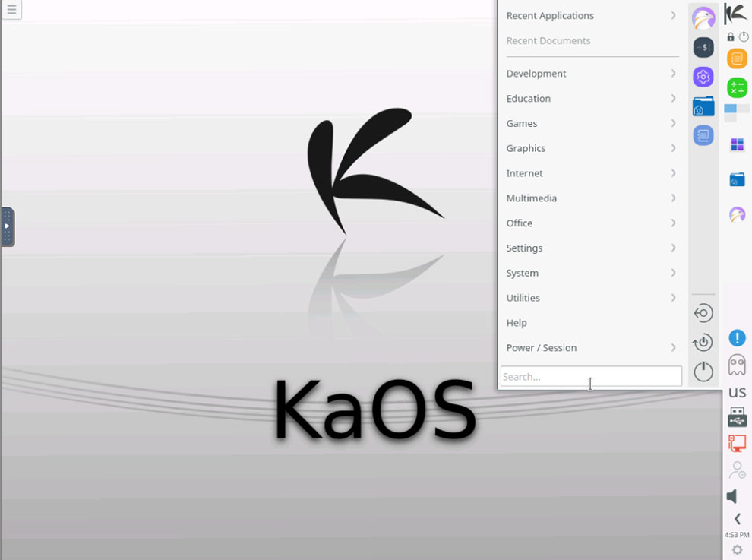Open the Graphics category
Viewport: 752px width, 560px height.
[x=592, y=148]
